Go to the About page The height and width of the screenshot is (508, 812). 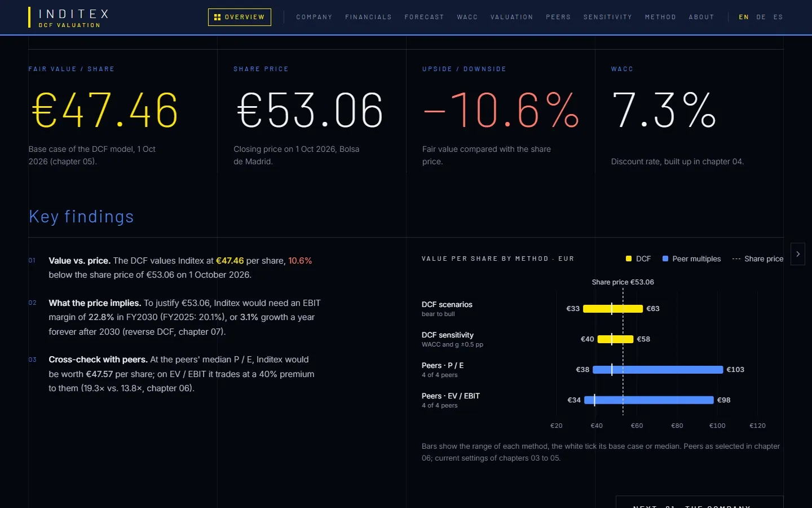(701, 17)
